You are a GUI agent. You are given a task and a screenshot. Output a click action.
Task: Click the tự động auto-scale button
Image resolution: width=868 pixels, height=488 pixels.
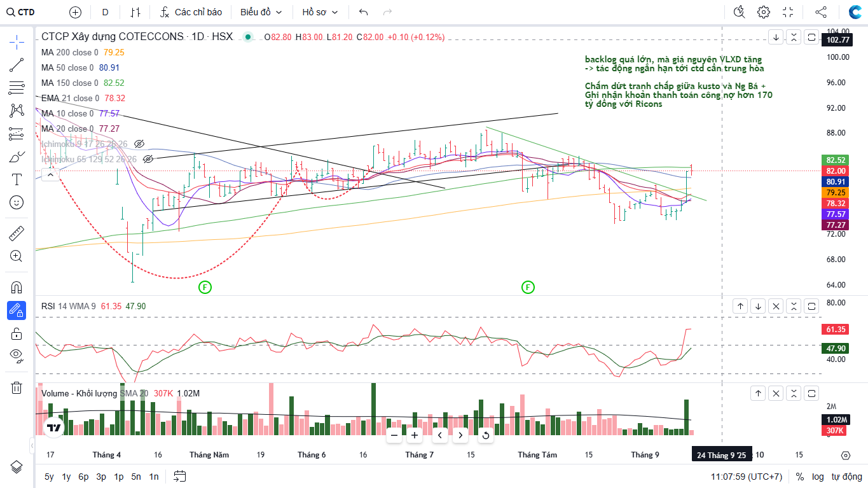click(x=846, y=477)
